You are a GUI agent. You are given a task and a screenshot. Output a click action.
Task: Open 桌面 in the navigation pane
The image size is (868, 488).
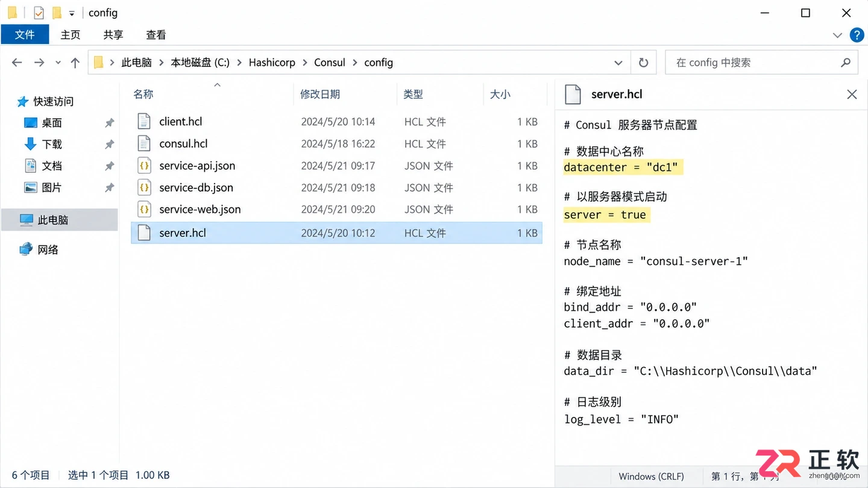[43, 123]
